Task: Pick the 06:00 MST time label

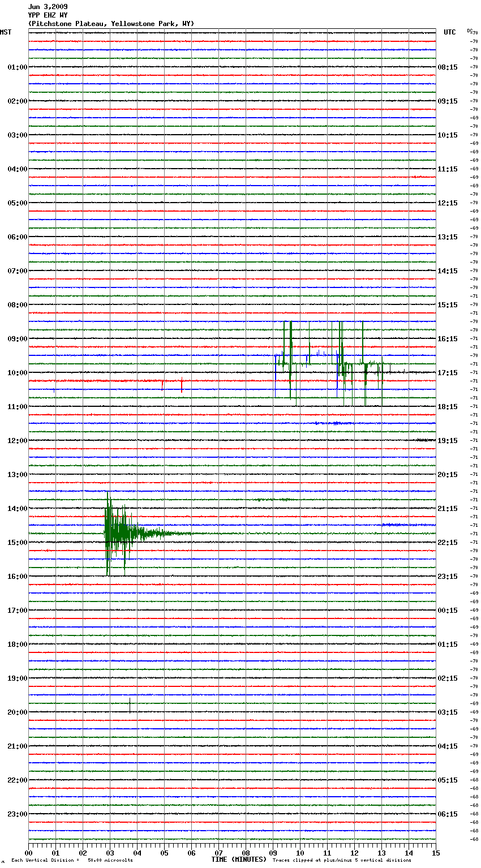Action: click(17, 237)
